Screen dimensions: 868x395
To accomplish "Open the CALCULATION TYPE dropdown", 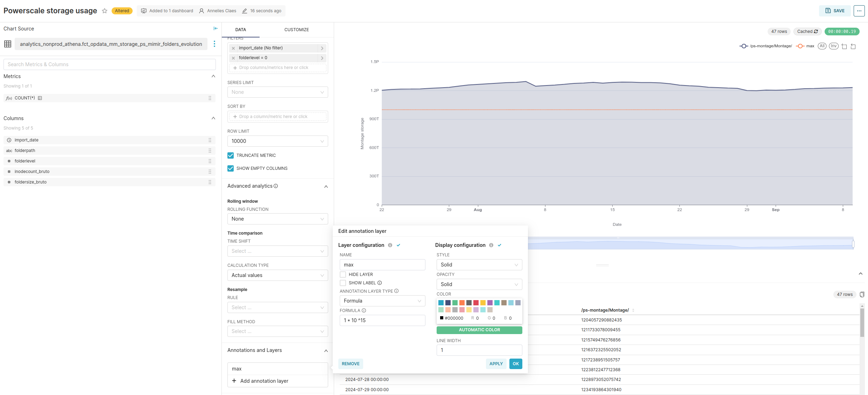I will pyautogui.click(x=277, y=275).
